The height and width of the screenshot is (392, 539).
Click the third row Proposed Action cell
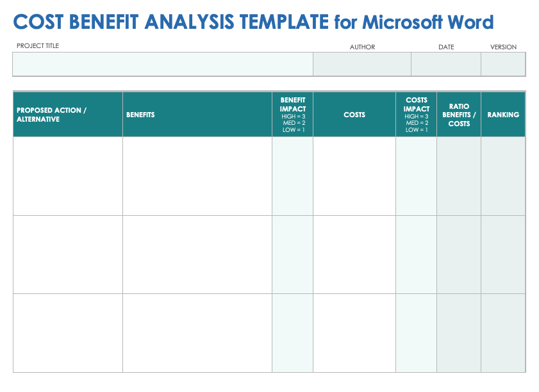pyautogui.click(x=68, y=333)
